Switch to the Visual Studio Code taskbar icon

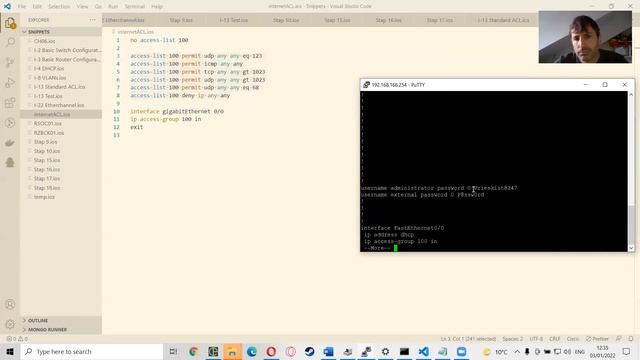[423, 351]
